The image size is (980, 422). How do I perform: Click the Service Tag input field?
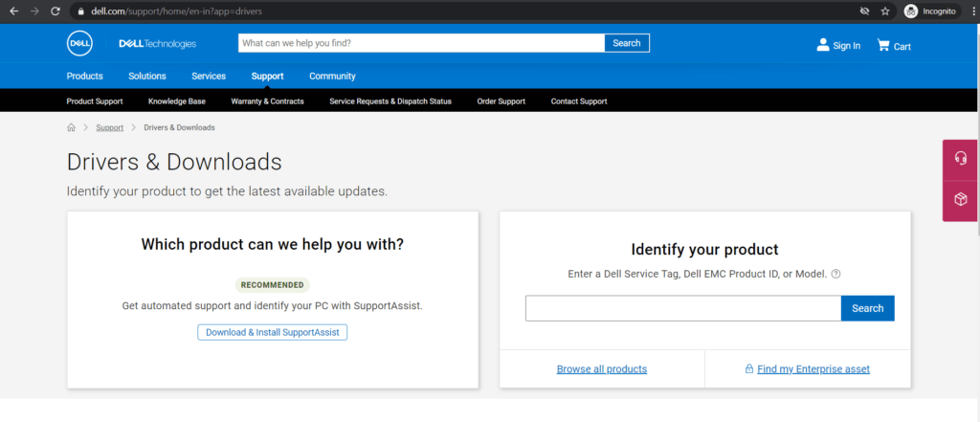click(683, 308)
